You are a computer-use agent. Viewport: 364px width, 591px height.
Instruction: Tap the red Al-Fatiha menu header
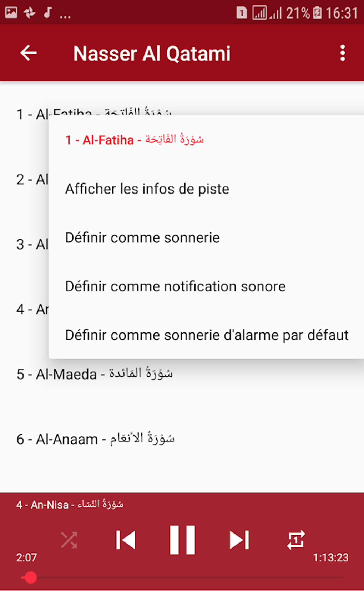135,140
